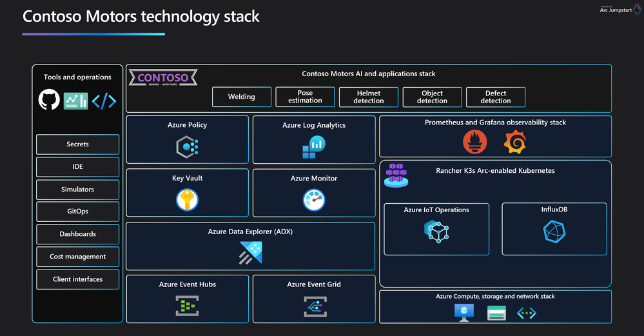Click the Azure Data Explorer (ADX) label

pos(250,232)
